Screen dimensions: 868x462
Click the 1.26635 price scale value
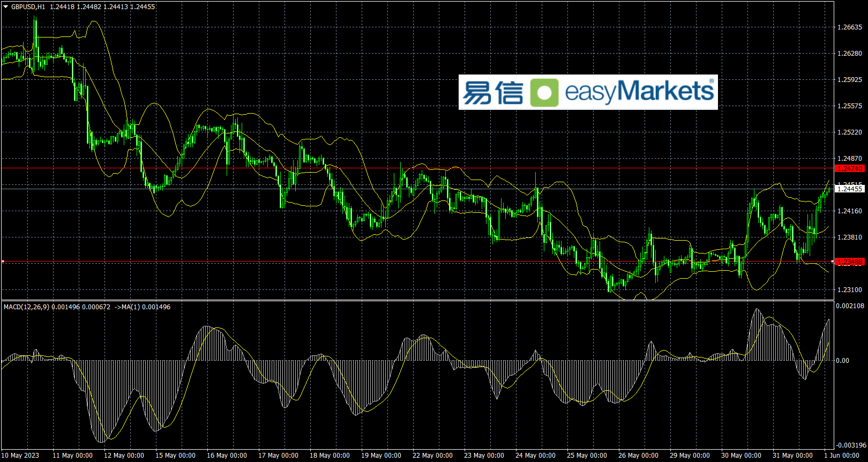click(x=850, y=27)
